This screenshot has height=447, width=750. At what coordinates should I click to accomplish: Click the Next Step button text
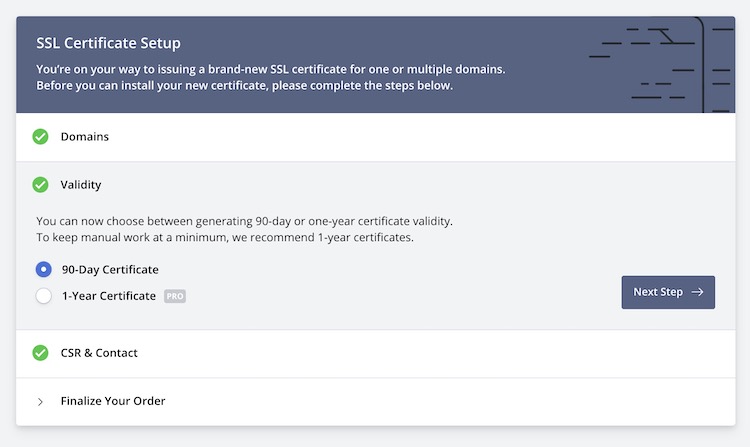[x=658, y=292]
